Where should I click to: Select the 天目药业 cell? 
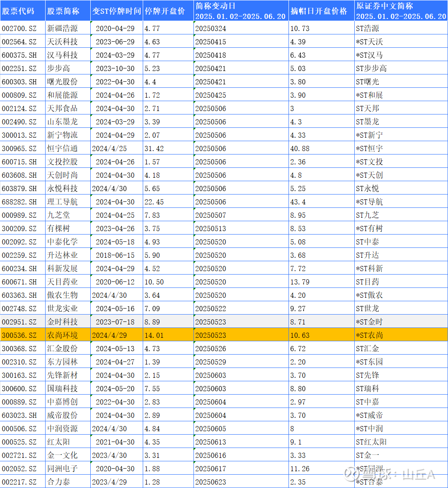(x=68, y=282)
